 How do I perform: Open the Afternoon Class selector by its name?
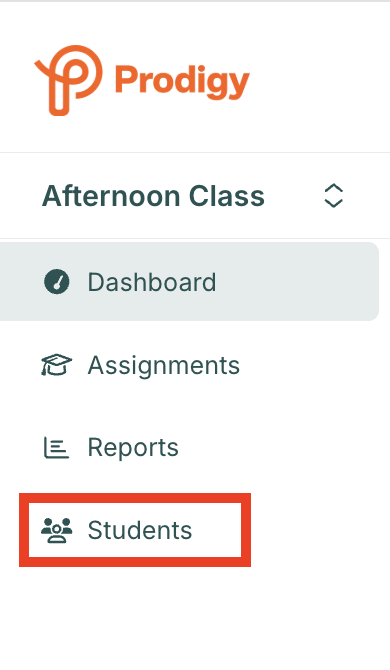(153, 196)
